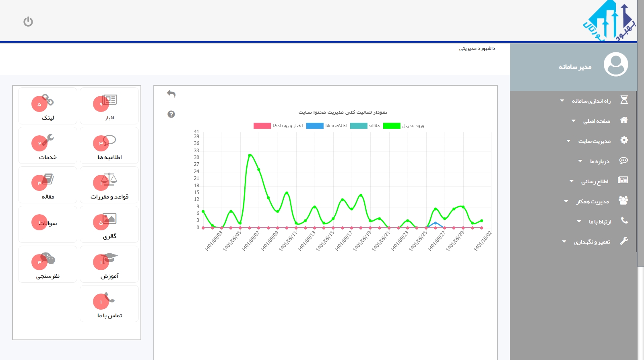Open the لینک (links) tile
The height and width of the screenshot is (360, 644).
click(47, 106)
